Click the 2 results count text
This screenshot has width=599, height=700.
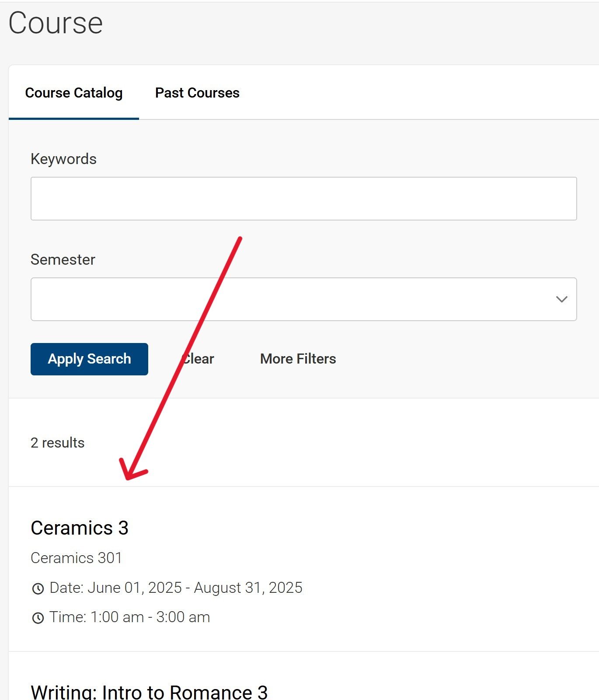tap(57, 443)
